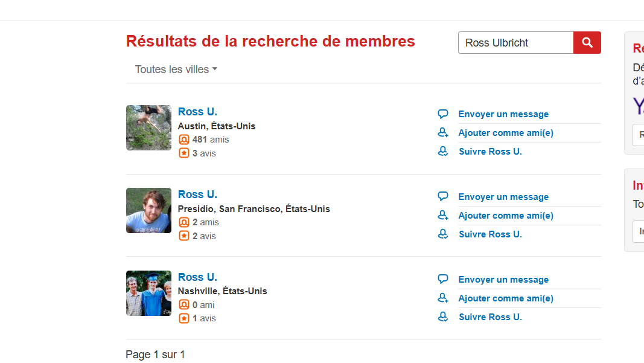Click the orange friends icon showing 481 amis

(183, 139)
